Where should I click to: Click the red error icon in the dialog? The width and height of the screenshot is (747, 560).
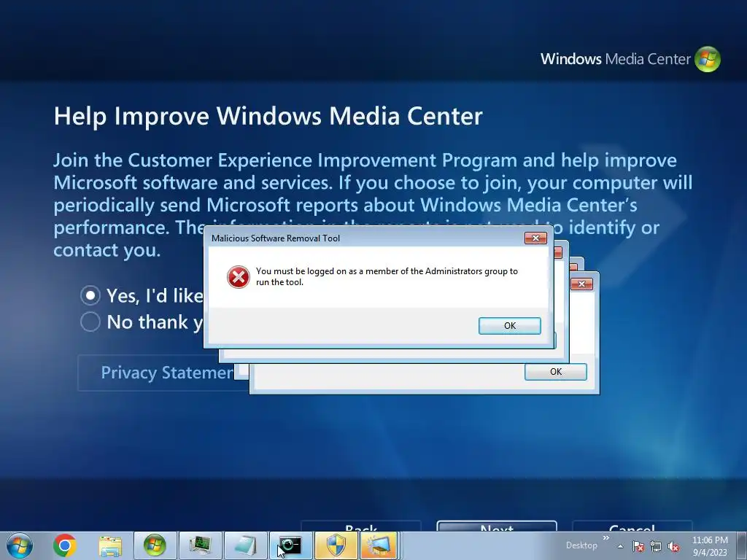coord(239,277)
